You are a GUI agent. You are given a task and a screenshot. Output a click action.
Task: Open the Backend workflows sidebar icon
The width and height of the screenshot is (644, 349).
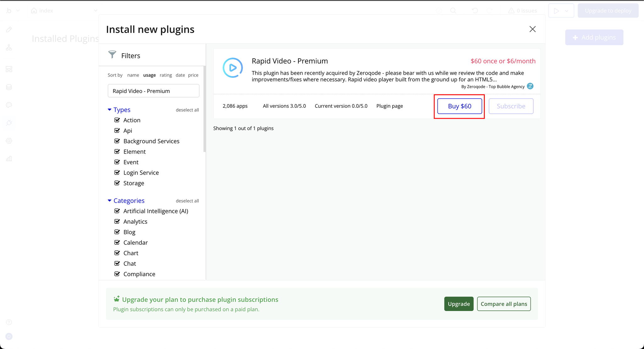coord(9,69)
